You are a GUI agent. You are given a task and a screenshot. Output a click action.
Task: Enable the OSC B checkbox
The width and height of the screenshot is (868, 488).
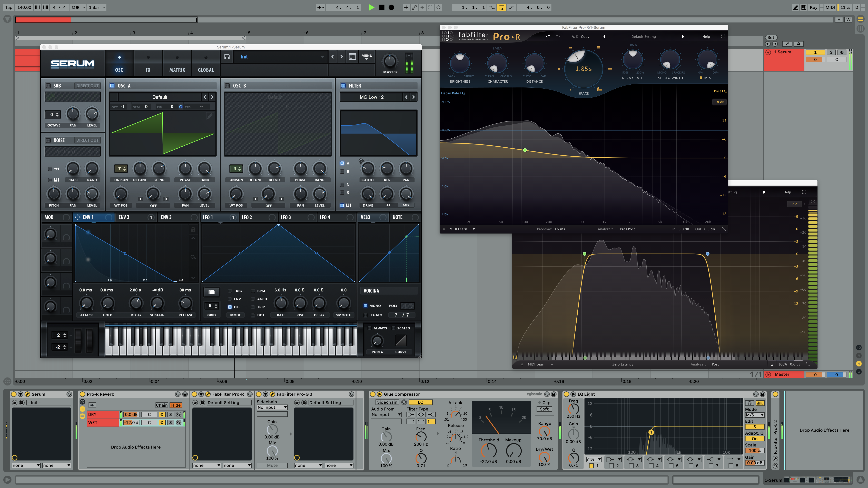pyautogui.click(x=228, y=86)
